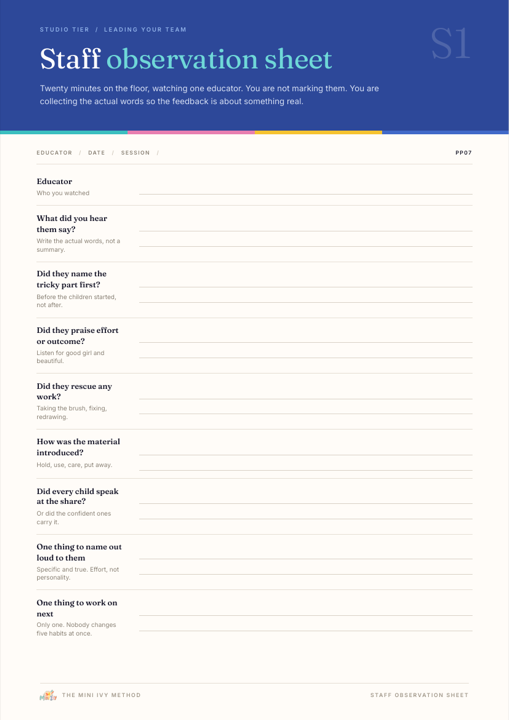Click the Educator answer line

(305, 194)
